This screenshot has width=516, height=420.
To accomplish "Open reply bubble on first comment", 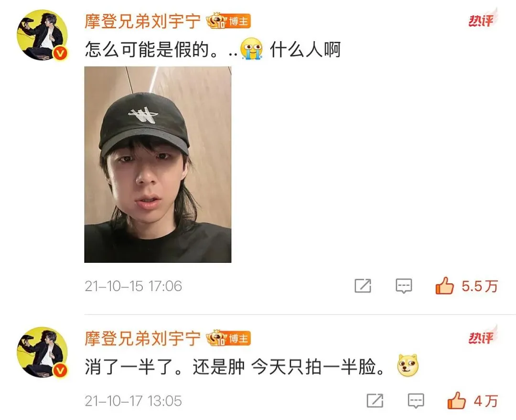I will [x=403, y=286].
